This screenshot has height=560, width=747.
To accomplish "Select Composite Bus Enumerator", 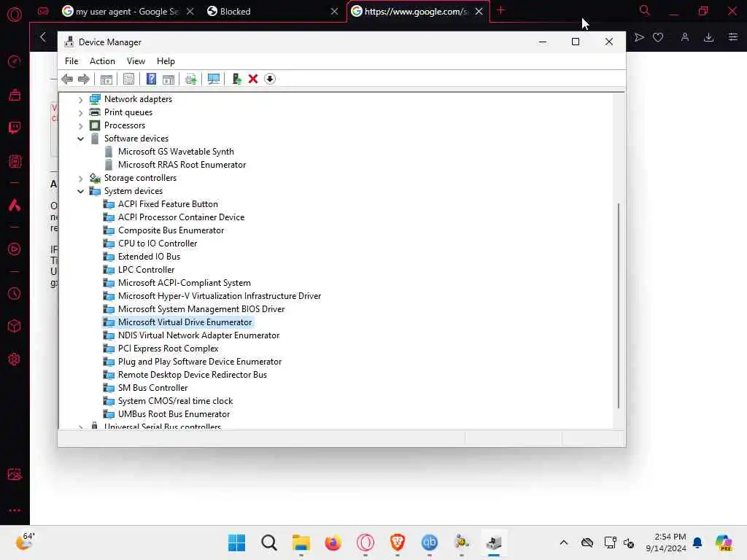I will coord(171,230).
